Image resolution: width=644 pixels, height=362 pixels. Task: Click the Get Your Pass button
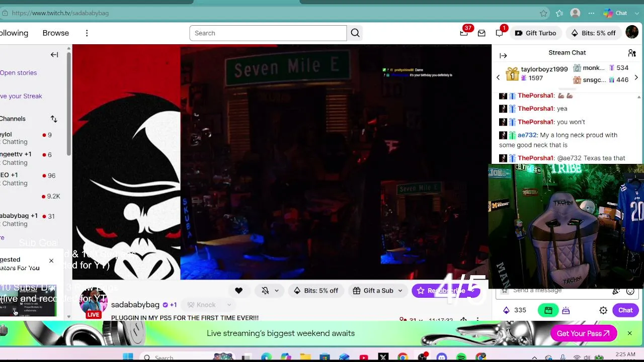pos(584,333)
